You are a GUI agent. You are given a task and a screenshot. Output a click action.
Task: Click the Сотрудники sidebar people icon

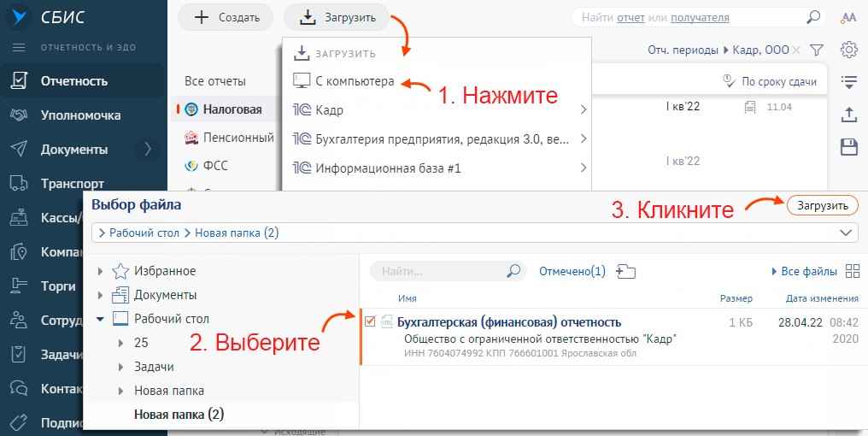click(19, 321)
